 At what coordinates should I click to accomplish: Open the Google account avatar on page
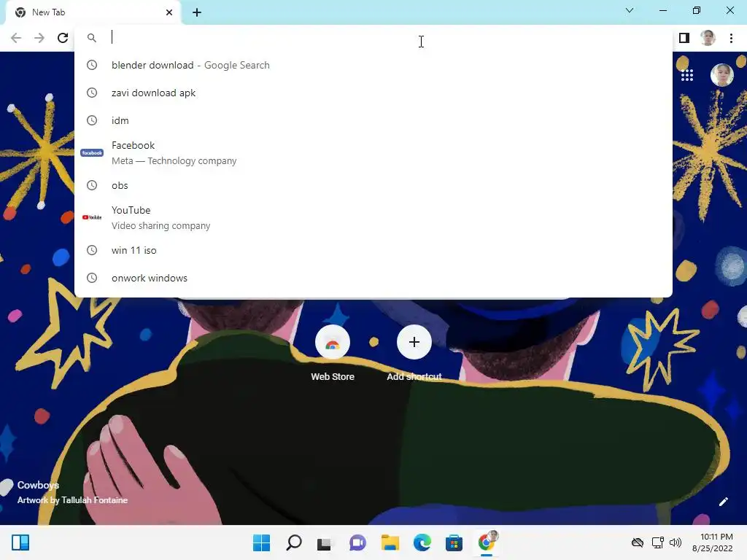[x=721, y=75]
